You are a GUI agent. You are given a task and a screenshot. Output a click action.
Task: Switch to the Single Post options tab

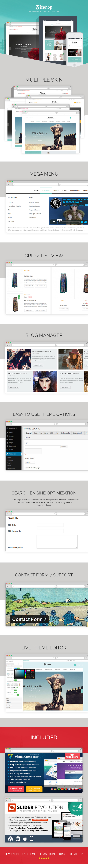pyautogui.click(x=38, y=433)
